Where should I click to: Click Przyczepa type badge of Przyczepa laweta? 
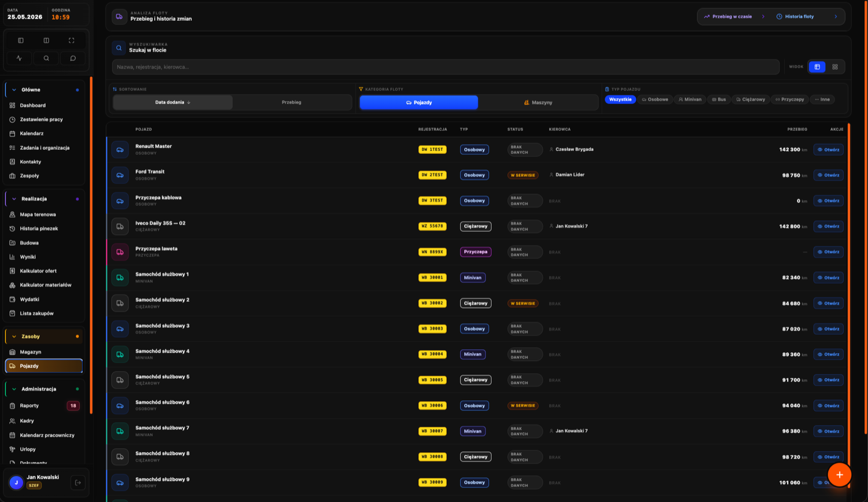[476, 252]
